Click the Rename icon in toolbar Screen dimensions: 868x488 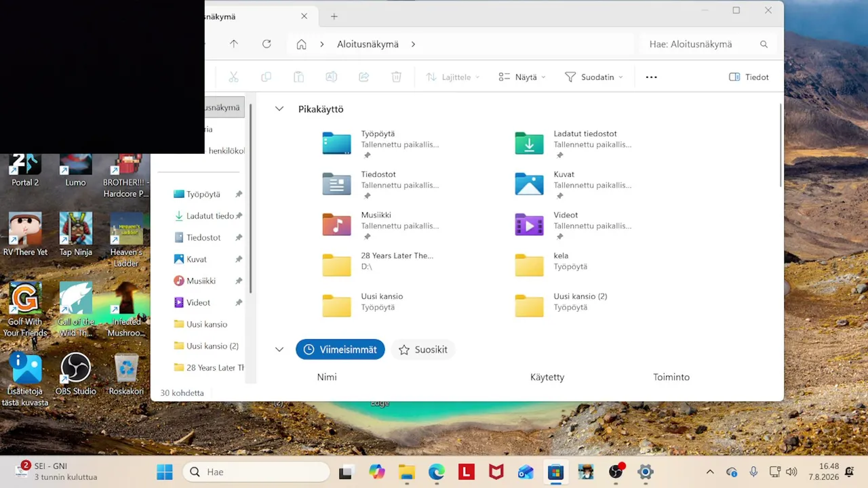click(x=331, y=77)
